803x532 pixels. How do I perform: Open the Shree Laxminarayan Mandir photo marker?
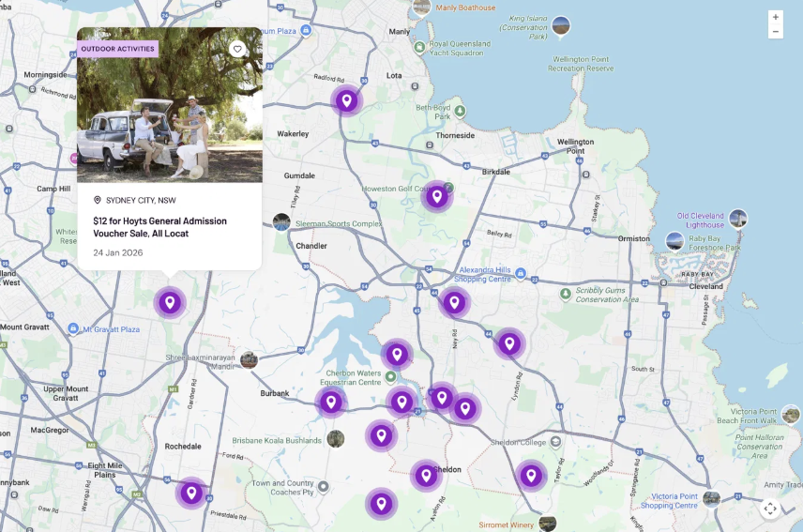(249, 360)
